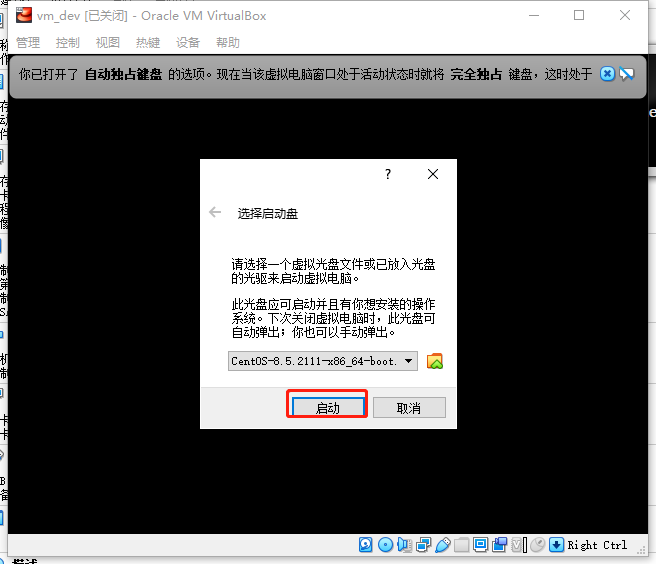Click the USB devices indicator icon
This screenshot has height=564, width=656.
(x=443, y=545)
